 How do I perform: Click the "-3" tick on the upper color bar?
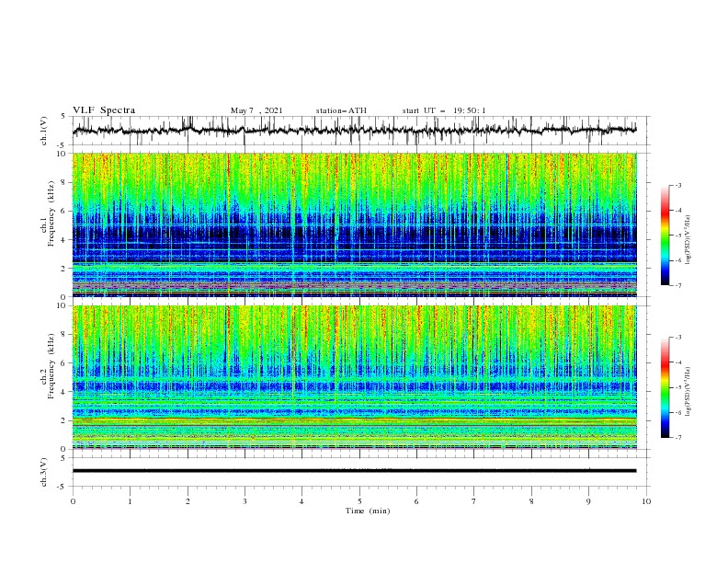coord(677,185)
